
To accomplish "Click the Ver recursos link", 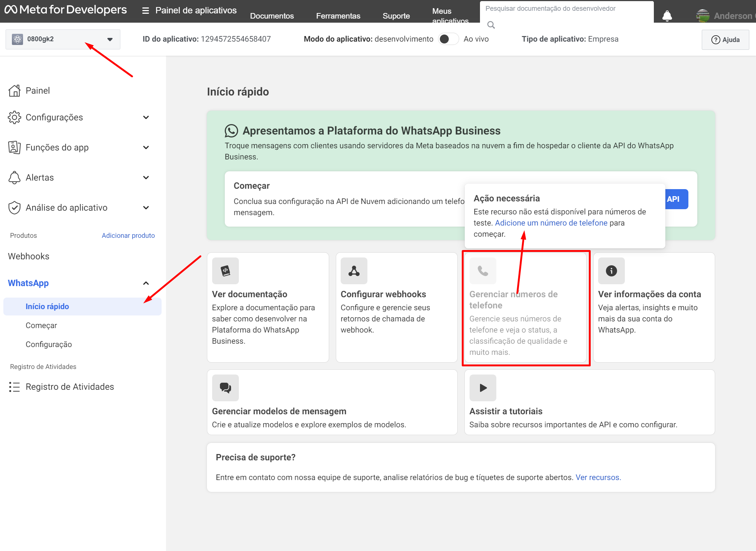I will [x=598, y=477].
